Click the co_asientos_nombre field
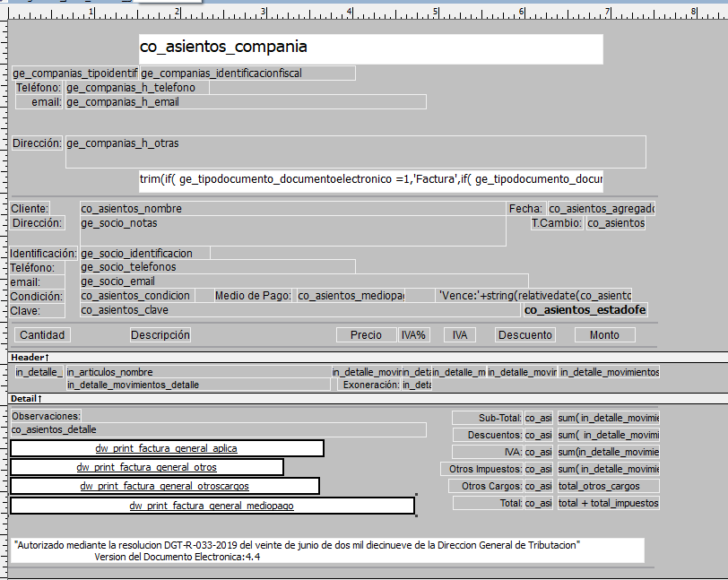728x580 pixels. coord(293,209)
